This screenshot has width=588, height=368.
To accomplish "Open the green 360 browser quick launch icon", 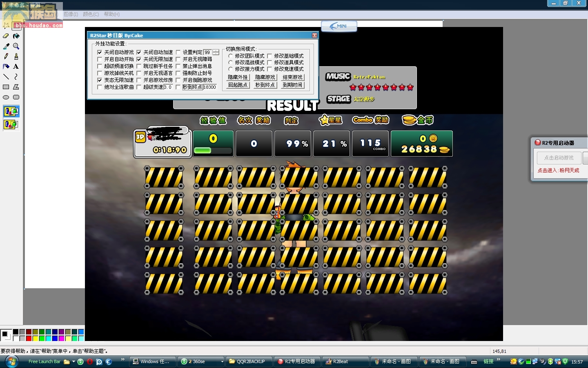I will [x=80, y=362].
